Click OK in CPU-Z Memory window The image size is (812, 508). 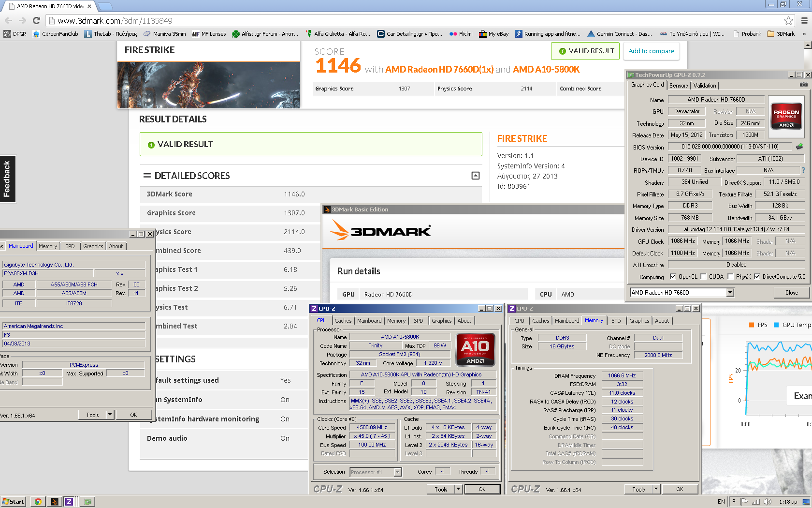680,489
